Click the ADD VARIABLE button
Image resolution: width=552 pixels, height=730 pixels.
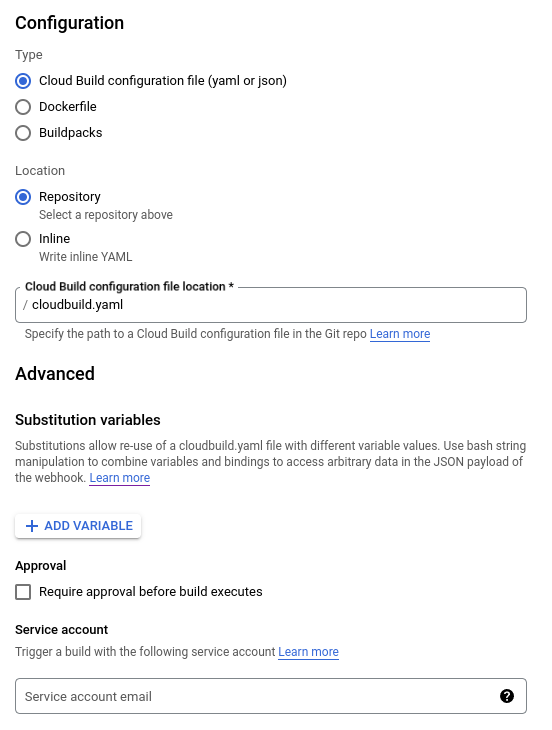(78, 526)
